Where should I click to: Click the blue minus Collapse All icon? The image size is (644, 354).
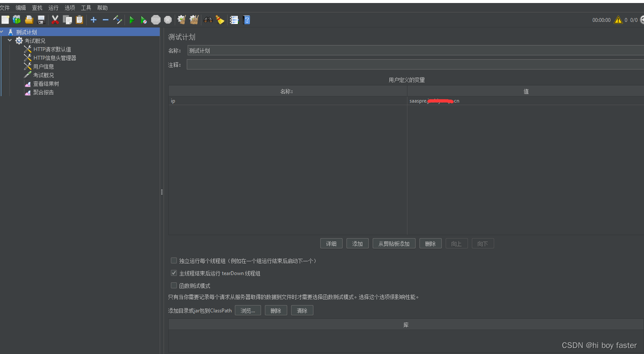[x=106, y=20]
